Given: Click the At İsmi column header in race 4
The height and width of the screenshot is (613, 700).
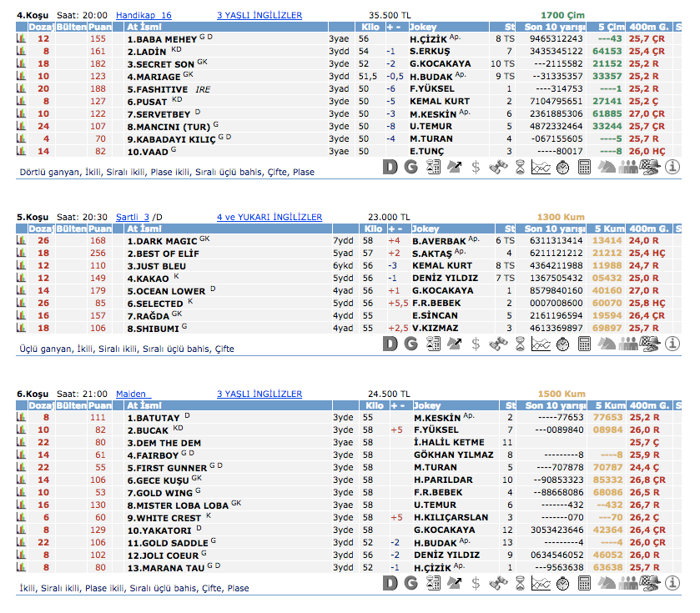Looking at the screenshot, I should (144, 27).
